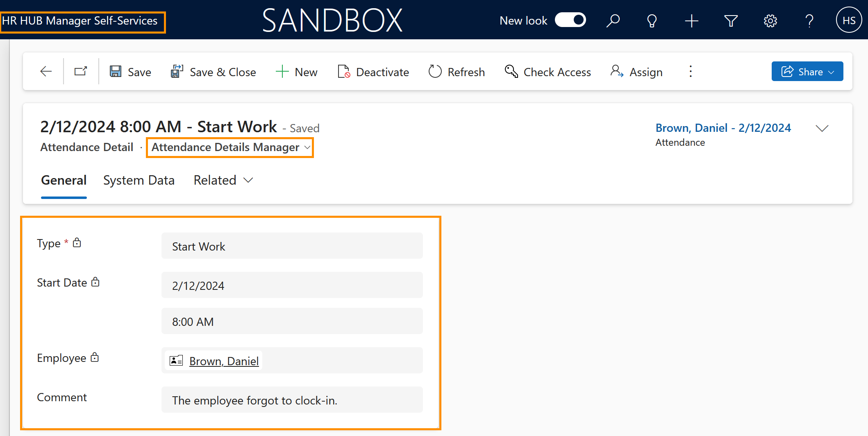
Task: Deactivate the attendance record
Action: click(x=373, y=72)
